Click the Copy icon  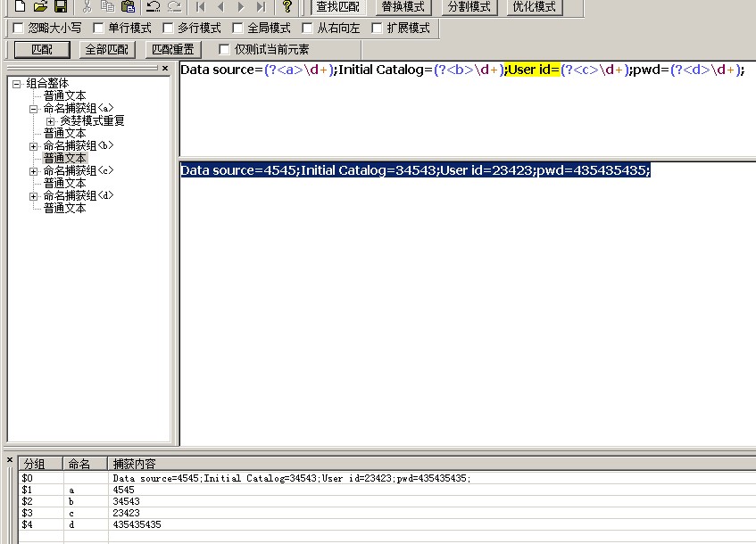tap(107, 5)
